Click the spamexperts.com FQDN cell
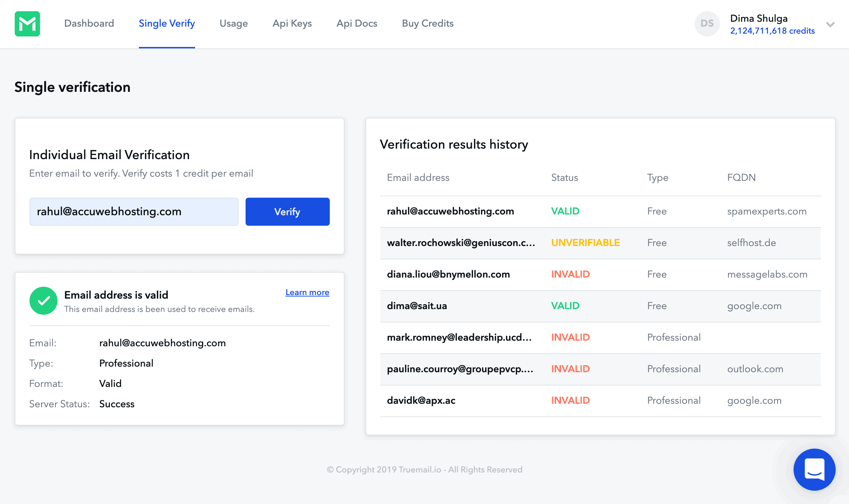 [x=767, y=211]
